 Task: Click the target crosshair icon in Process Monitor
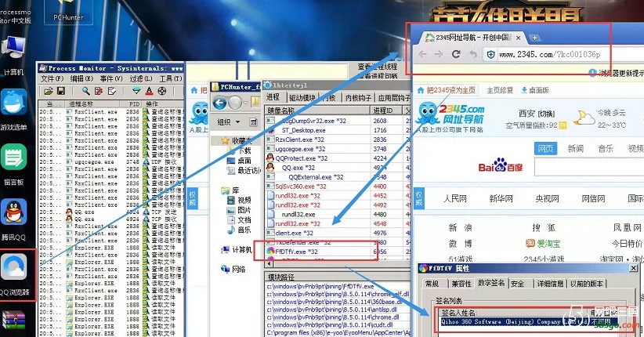tap(162, 91)
